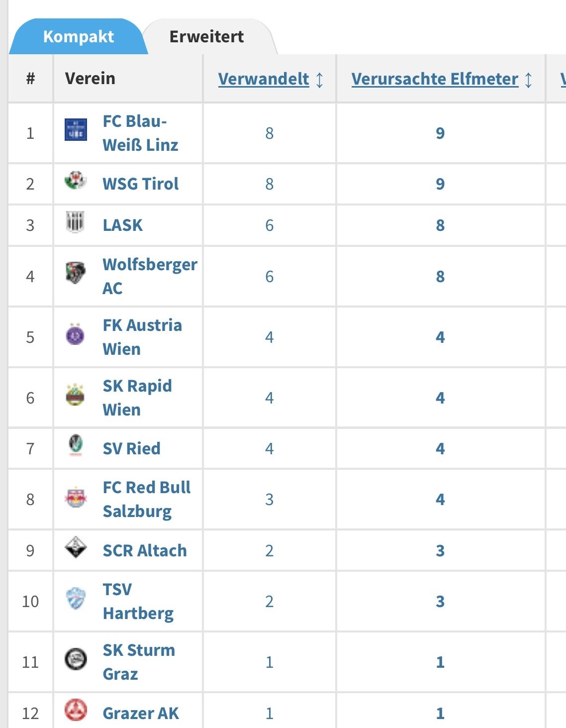The height and width of the screenshot is (728, 566).
Task: Click the TSV Hartberg club crest
Action: tap(76, 599)
